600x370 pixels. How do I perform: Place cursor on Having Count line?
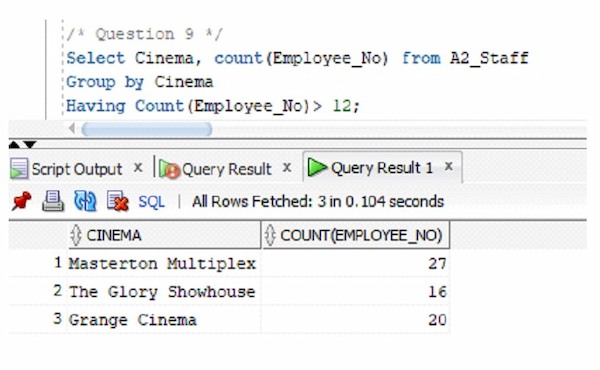[x=213, y=106]
